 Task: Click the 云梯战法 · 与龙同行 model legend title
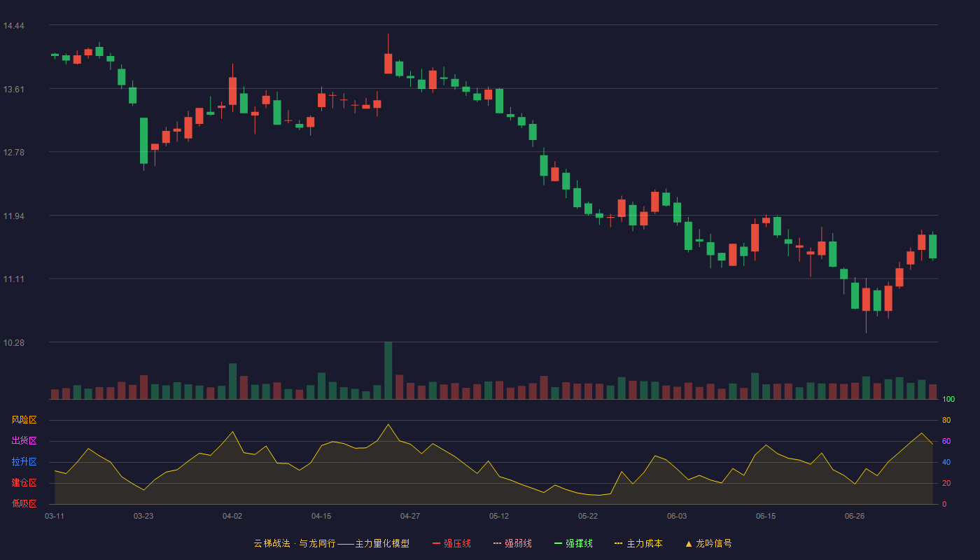(331, 543)
